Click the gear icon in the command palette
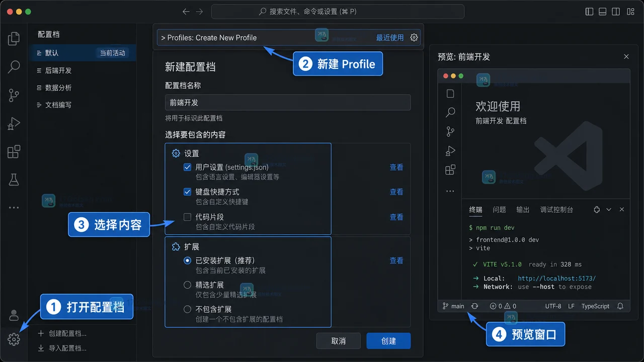 pos(414,37)
